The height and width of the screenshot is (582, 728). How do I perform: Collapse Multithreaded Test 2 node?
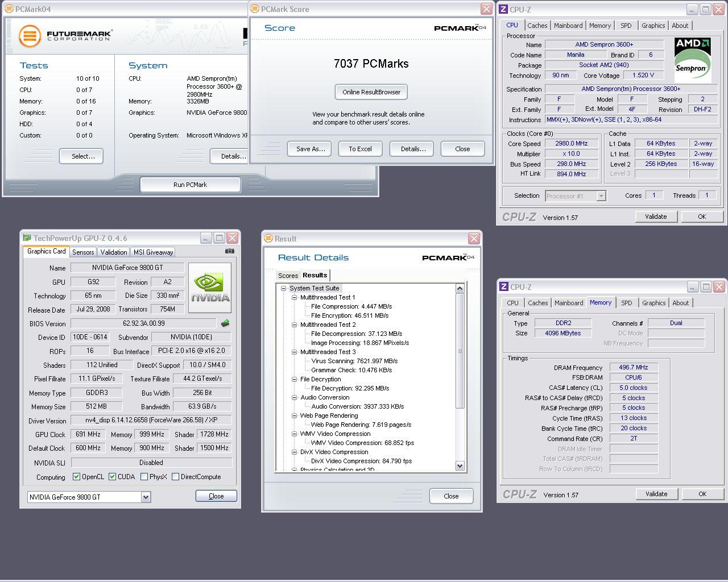pos(295,325)
